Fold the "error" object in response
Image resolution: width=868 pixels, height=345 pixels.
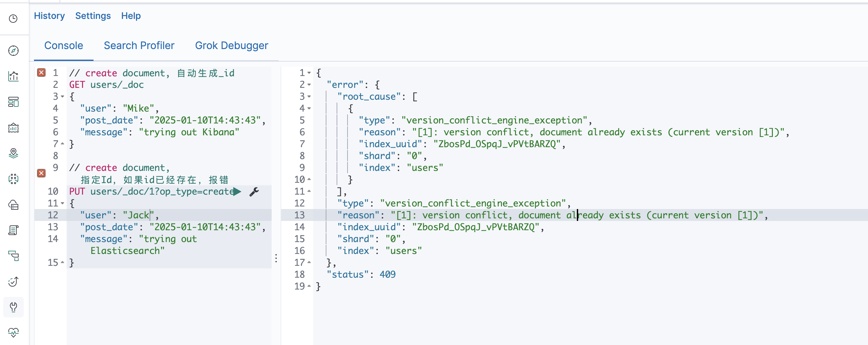(309, 85)
